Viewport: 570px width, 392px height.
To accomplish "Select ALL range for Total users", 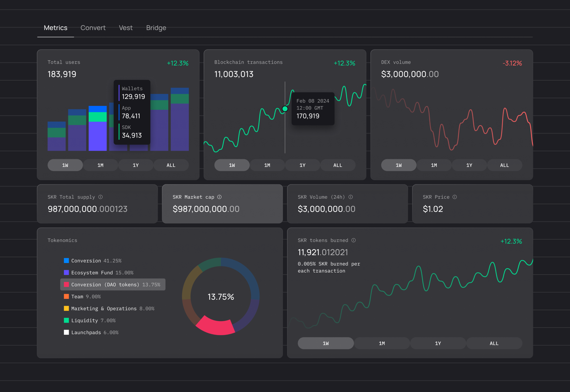I will (171, 165).
